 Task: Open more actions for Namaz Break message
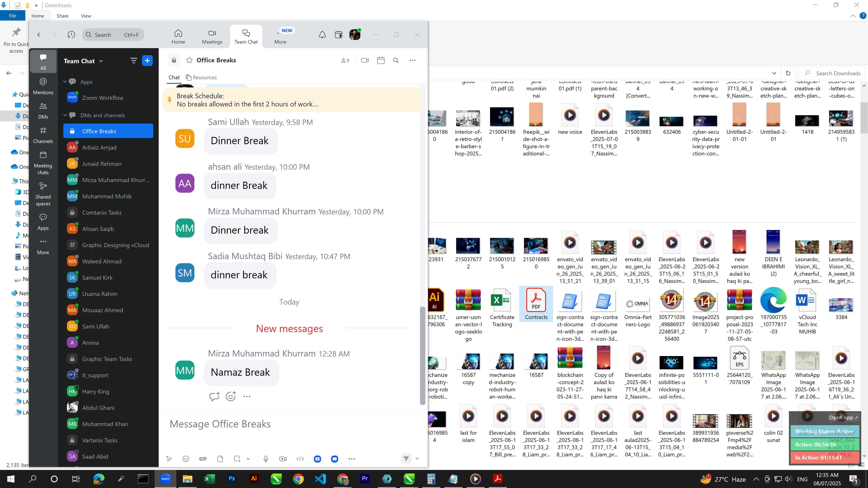pyautogui.click(x=247, y=396)
